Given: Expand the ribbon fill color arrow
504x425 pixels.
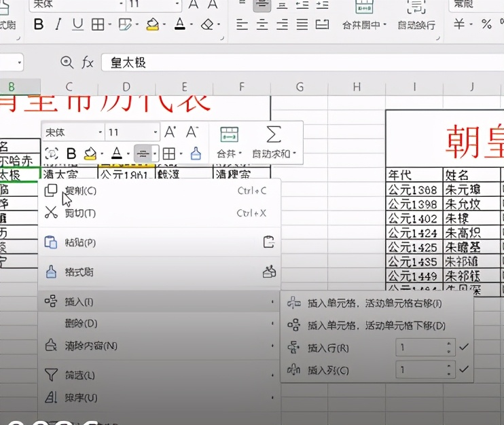Looking at the screenshot, I should (164, 24).
